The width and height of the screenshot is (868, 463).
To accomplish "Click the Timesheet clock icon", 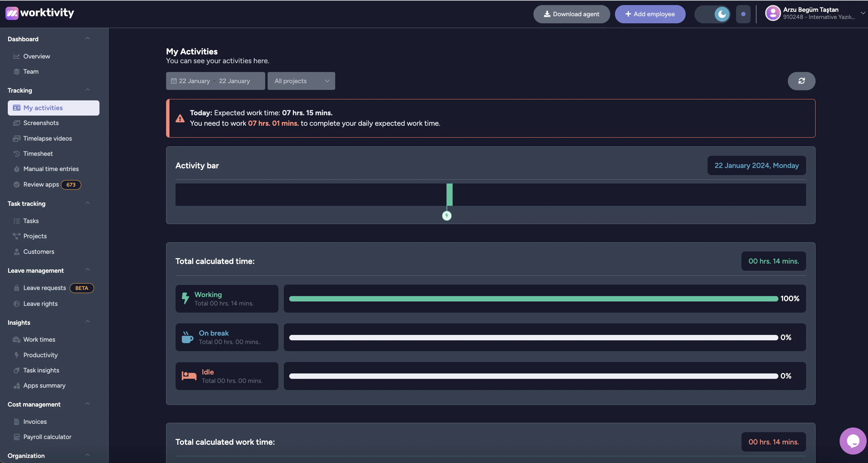I will (x=17, y=153).
